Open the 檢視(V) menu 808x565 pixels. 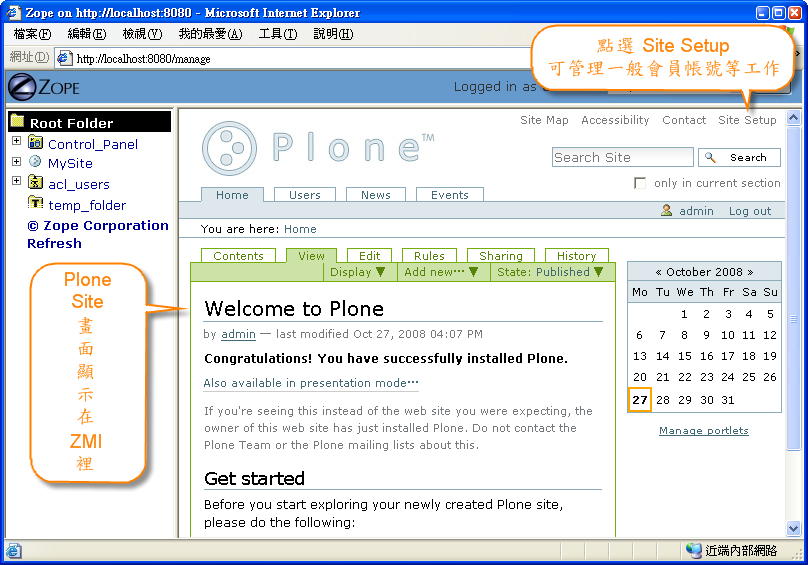(142, 34)
